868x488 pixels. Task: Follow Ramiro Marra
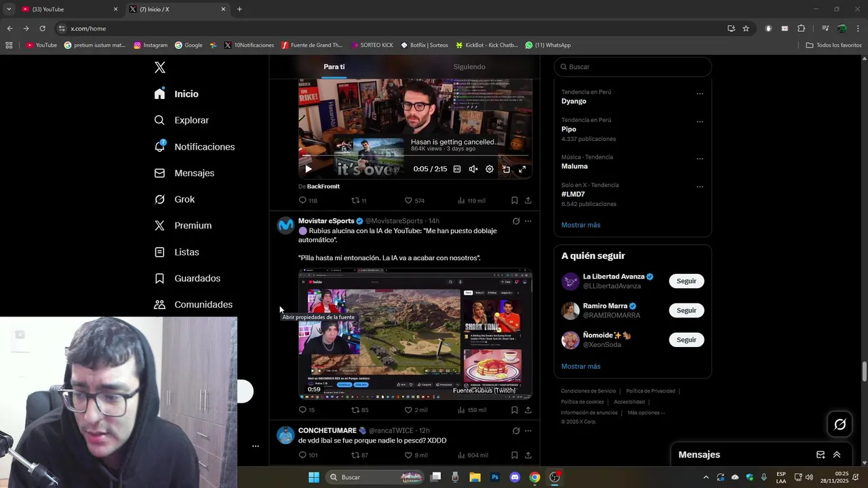[x=686, y=310]
